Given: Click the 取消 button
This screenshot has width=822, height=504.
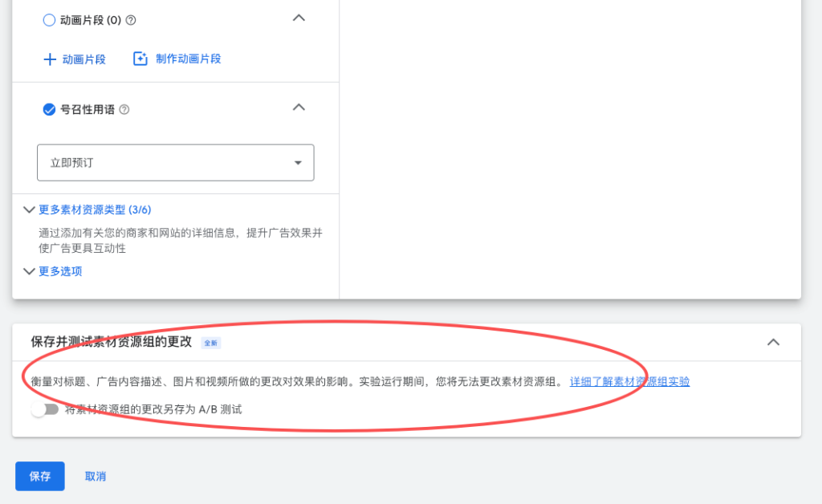Looking at the screenshot, I should 96,476.
